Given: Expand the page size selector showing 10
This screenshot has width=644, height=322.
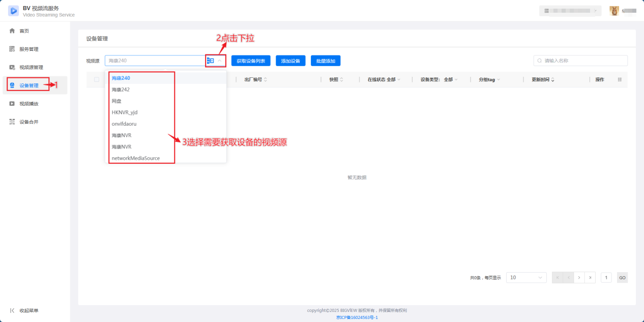Looking at the screenshot, I should 526,277.
